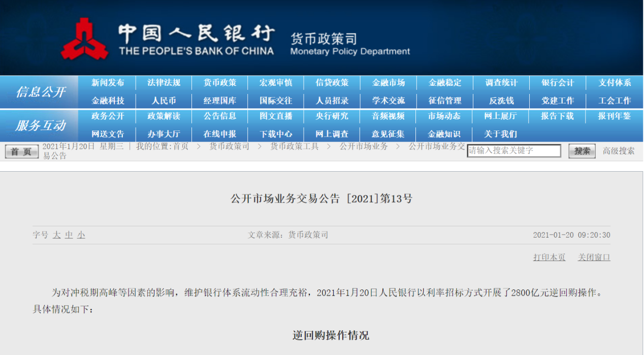This screenshot has width=644, height=355.
Task: Select large font size 大
Action: point(57,235)
